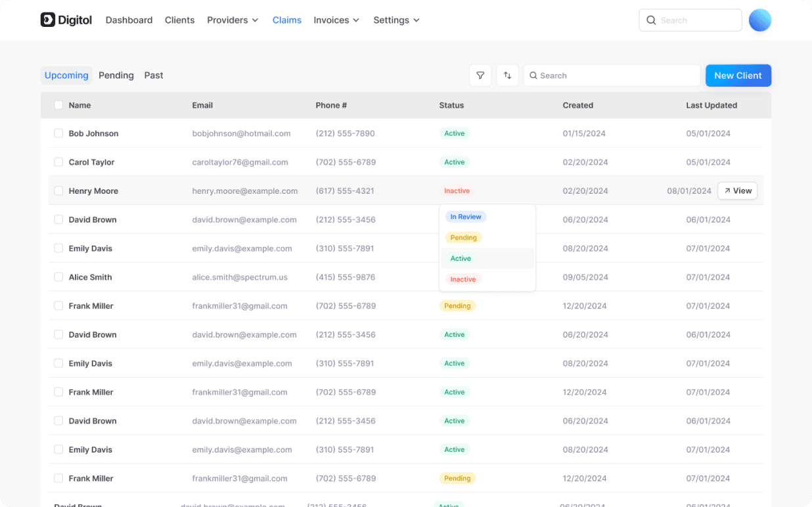
Task: Focus the top navigation Search field
Action: [x=690, y=20]
